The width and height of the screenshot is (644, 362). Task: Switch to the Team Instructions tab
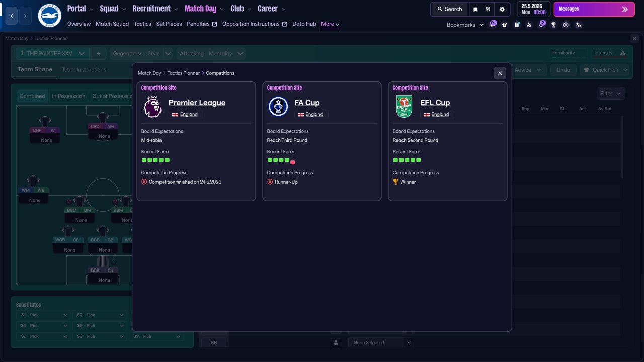(x=84, y=70)
